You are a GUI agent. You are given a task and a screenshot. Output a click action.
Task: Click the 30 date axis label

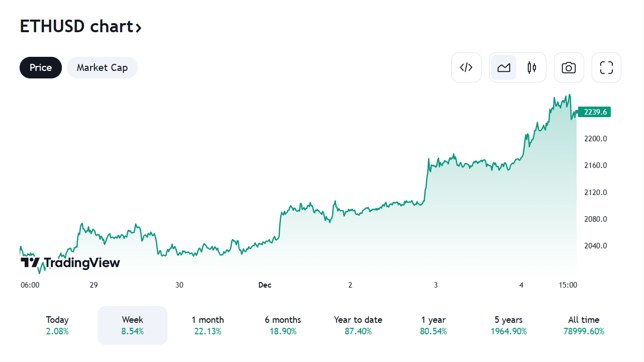tap(179, 285)
